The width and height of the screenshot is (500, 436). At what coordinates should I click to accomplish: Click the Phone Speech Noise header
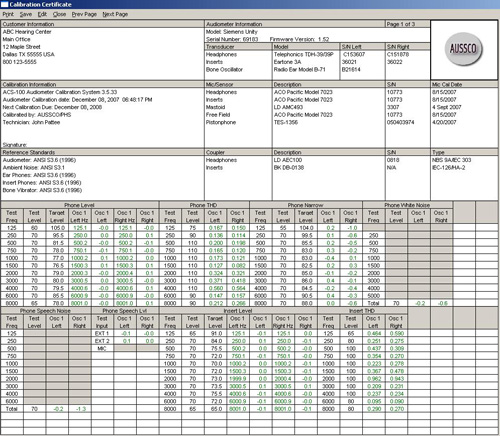click(45, 311)
